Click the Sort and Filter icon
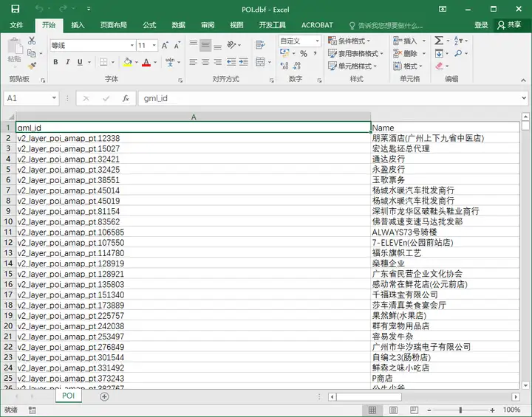 point(457,41)
